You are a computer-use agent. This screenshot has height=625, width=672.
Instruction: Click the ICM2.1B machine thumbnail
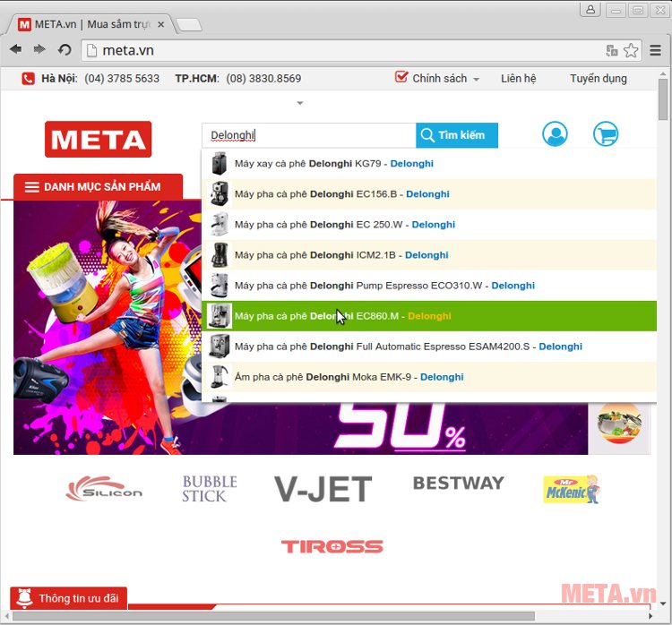pyautogui.click(x=220, y=255)
